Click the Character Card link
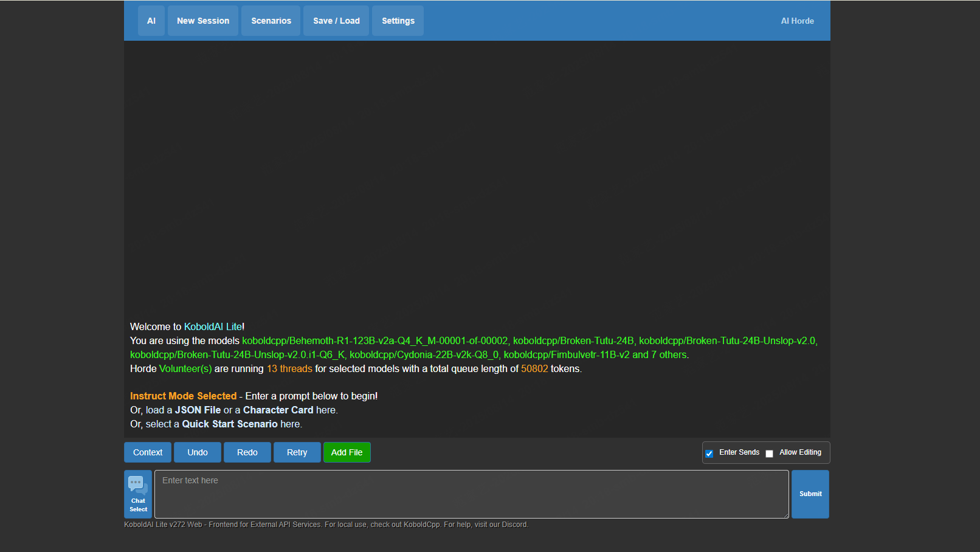 pyautogui.click(x=278, y=410)
